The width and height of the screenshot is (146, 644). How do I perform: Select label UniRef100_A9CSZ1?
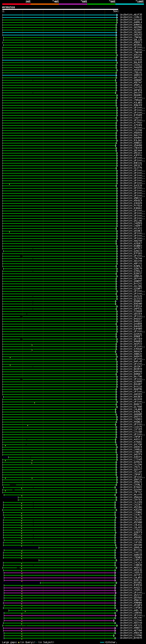pyautogui.click(x=131, y=625)
